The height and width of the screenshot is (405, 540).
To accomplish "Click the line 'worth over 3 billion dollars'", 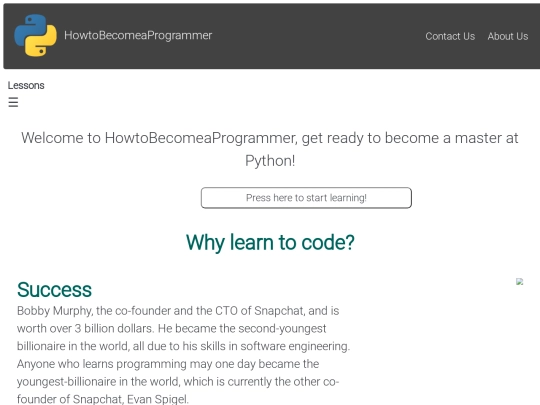I will pyautogui.click(x=172, y=329).
